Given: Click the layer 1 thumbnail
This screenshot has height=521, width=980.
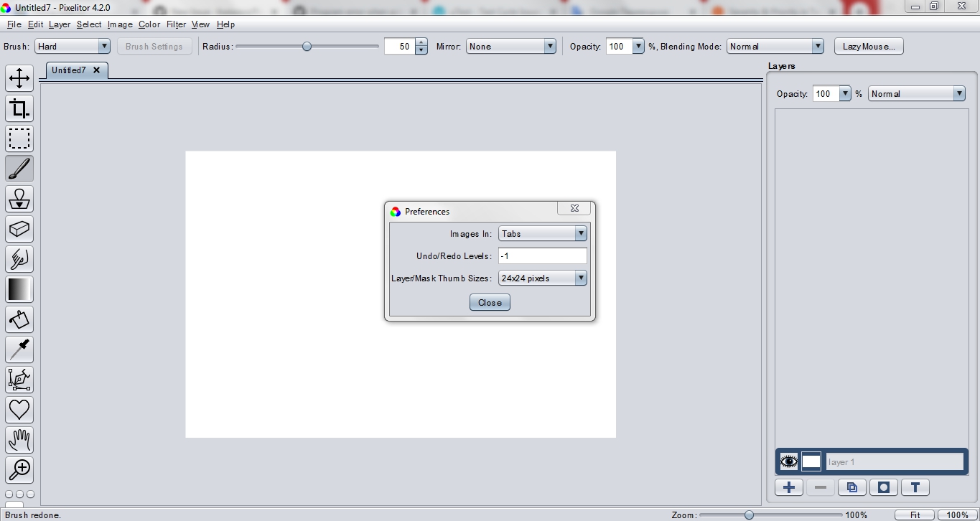Looking at the screenshot, I should click(811, 461).
